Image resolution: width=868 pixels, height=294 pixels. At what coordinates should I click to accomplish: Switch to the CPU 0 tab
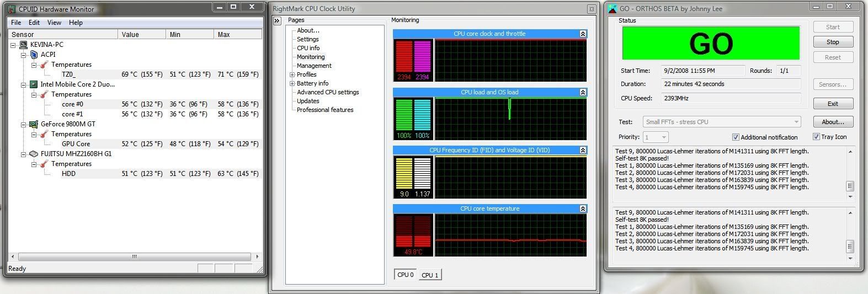pos(405,275)
